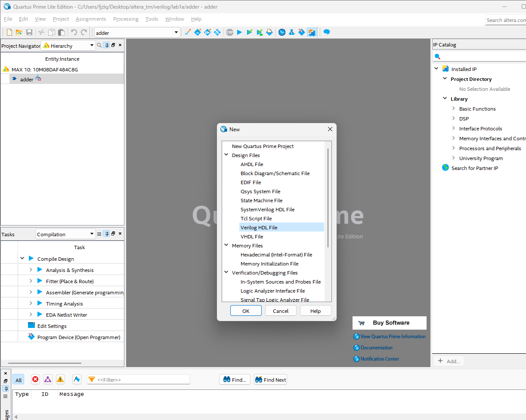Click the Save floppy disk icon
This screenshot has width=526, height=420.
click(29, 32)
